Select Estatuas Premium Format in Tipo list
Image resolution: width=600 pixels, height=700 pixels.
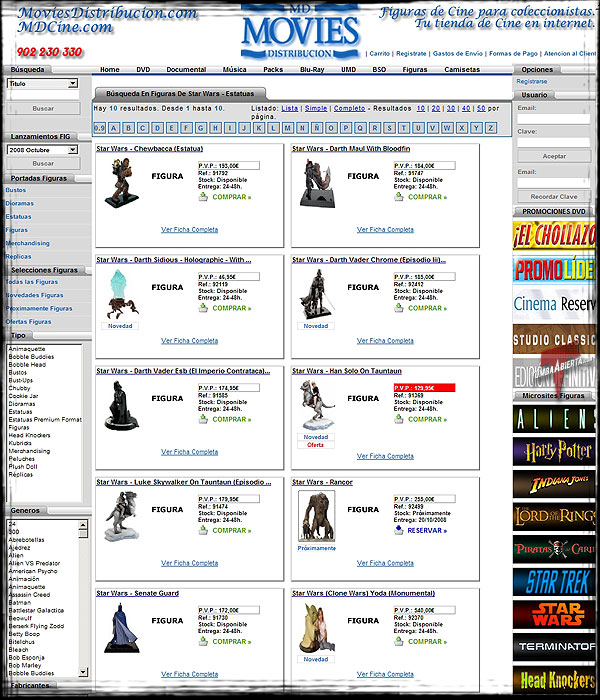click(x=45, y=420)
